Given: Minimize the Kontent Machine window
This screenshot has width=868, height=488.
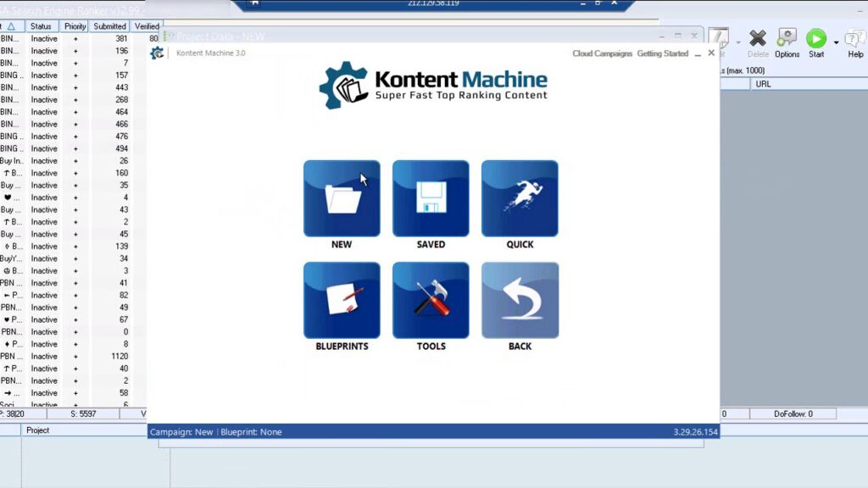Looking at the screenshot, I should (698, 53).
